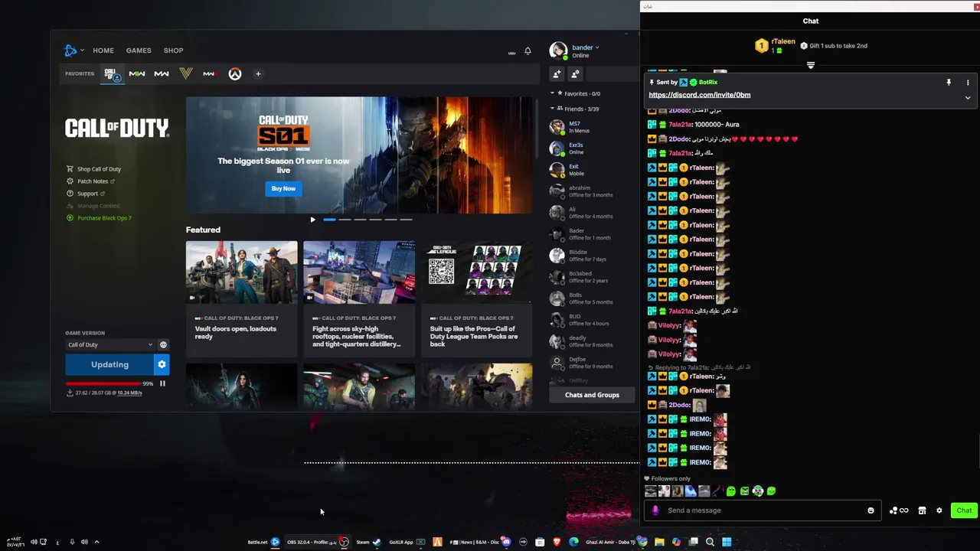Viewport: 980px width, 551px height.
Task: Open the Support link
Action: [87, 194]
